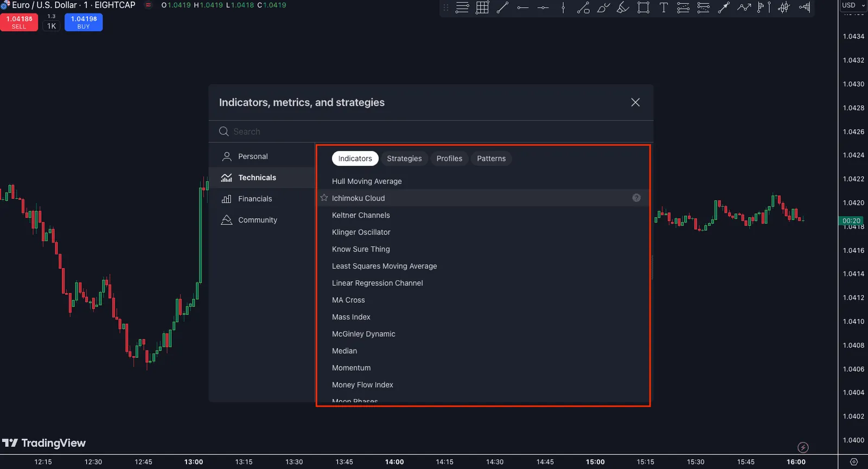Select the trend line drawing tool

click(x=502, y=8)
